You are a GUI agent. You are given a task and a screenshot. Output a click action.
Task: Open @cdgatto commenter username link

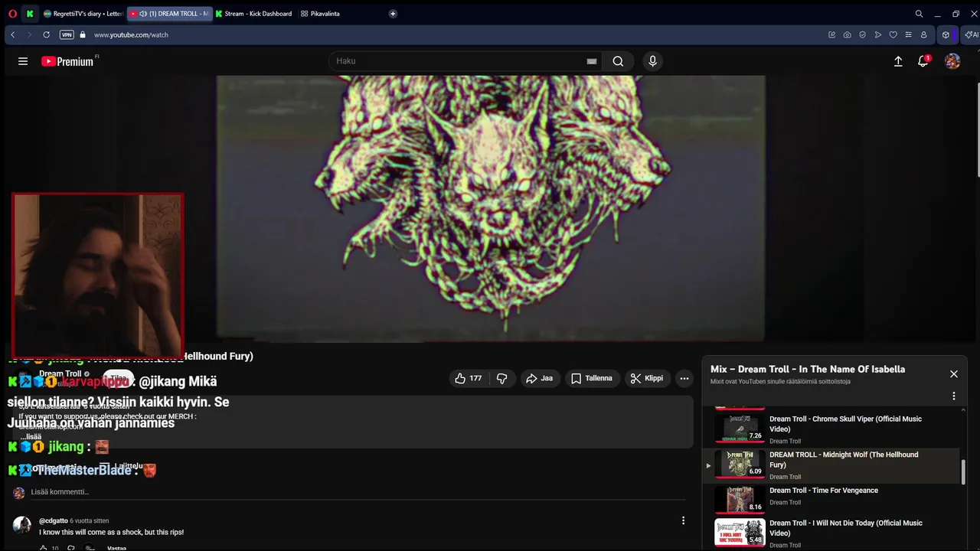point(54,520)
